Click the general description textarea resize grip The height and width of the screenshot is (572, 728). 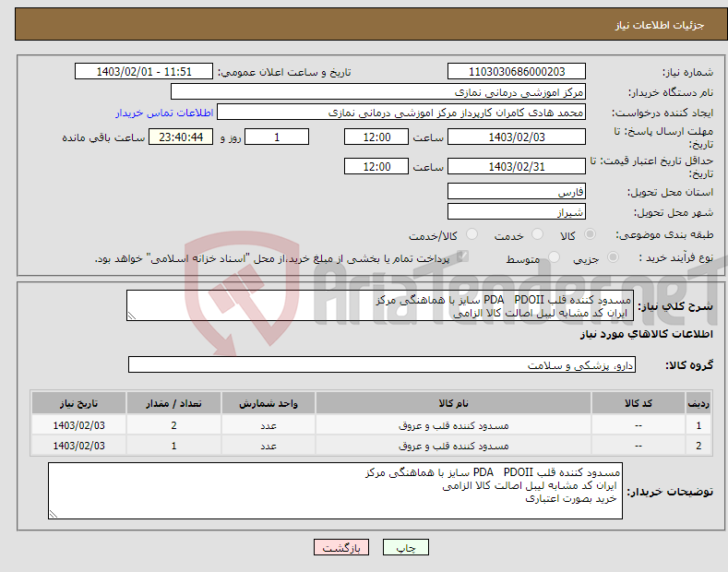point(132,316)
